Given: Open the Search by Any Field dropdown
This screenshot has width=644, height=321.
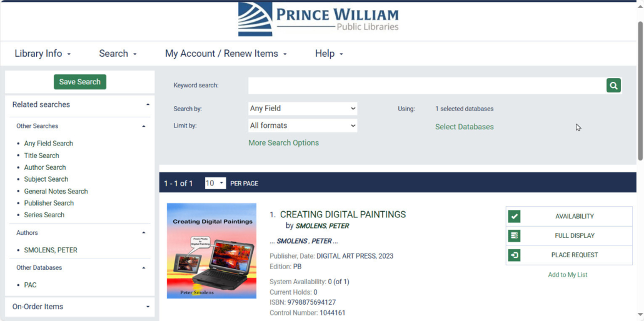Looking at the screenshot, I should click(303, 109).
